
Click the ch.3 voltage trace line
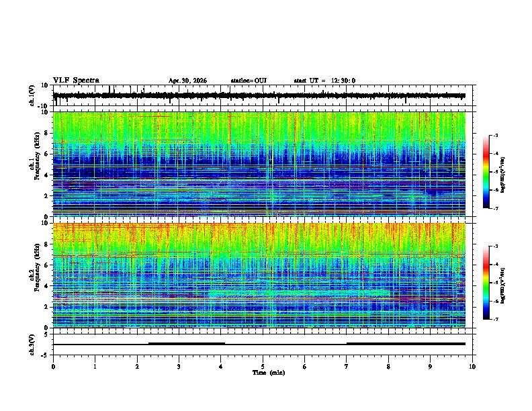point(259,344)
